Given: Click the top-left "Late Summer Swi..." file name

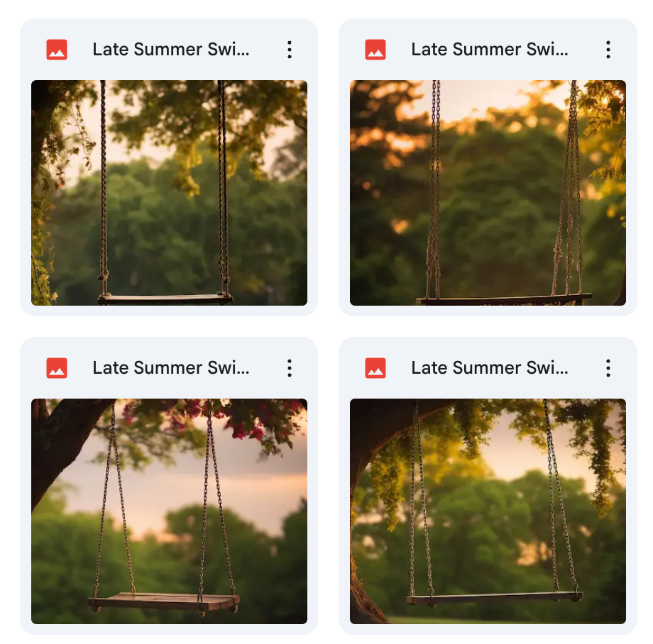Looking at the screenshot, I should [x=171, y=50].
